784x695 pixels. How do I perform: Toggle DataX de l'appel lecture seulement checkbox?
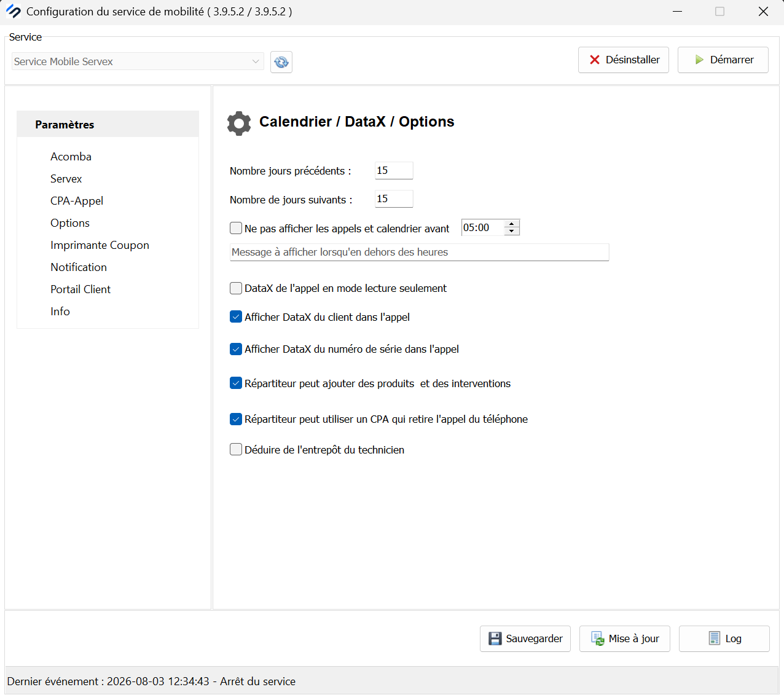pyautogui.click(x=236, y=288)
